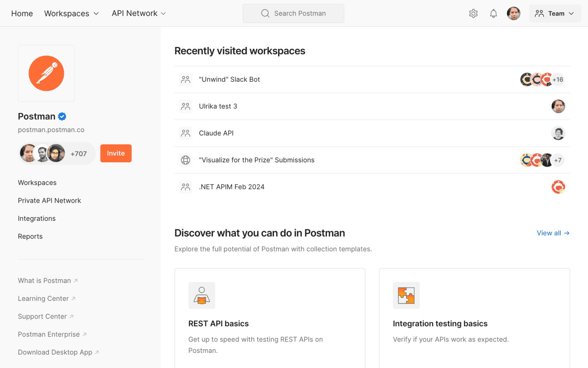Screen dimensions: 588x368
Task: Open Reports in the sidebar
Action: [30, 236]
